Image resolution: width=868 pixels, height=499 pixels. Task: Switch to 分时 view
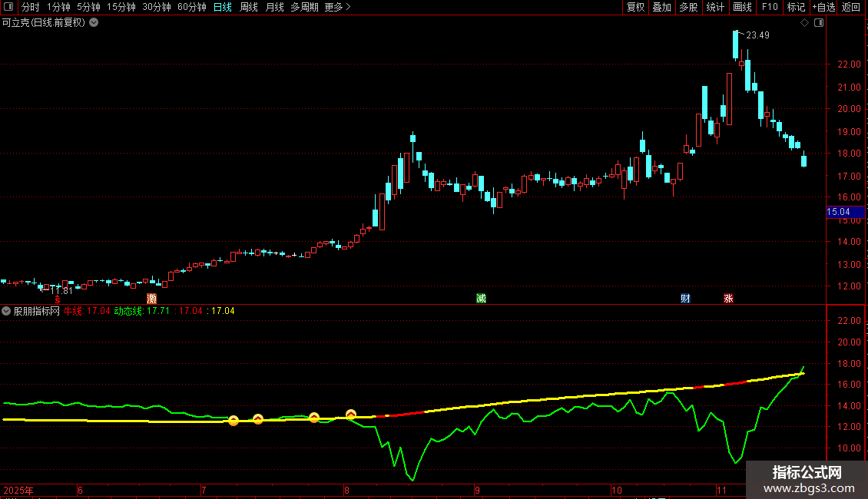[31, 7]
